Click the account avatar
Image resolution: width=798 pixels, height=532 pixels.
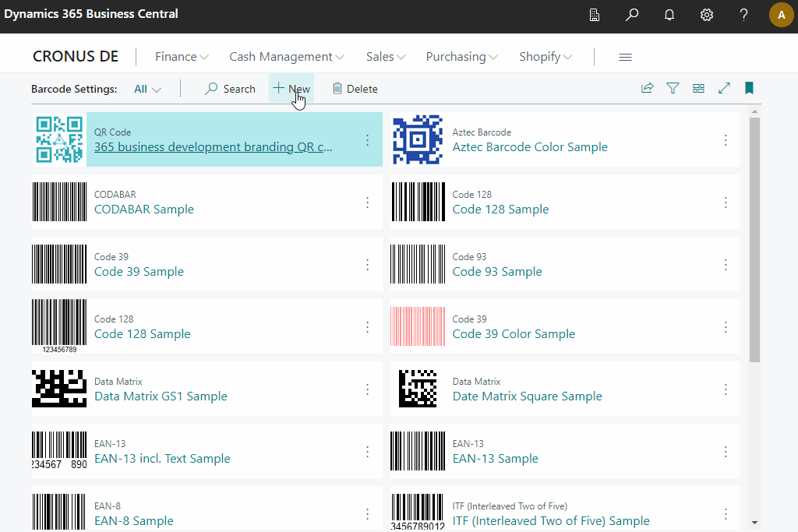coord(781,15)
